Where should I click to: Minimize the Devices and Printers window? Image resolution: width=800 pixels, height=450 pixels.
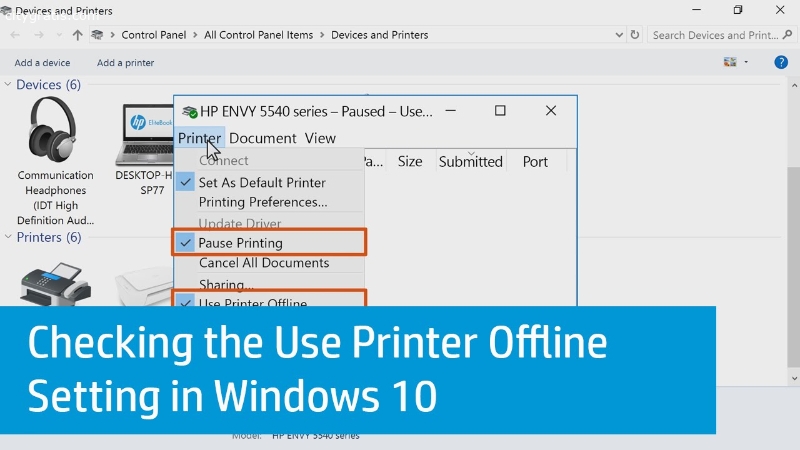pos(696,10)
